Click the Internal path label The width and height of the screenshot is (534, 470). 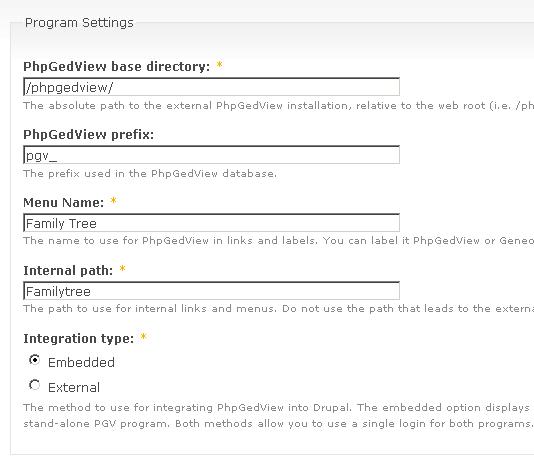[x=68, y=270]
